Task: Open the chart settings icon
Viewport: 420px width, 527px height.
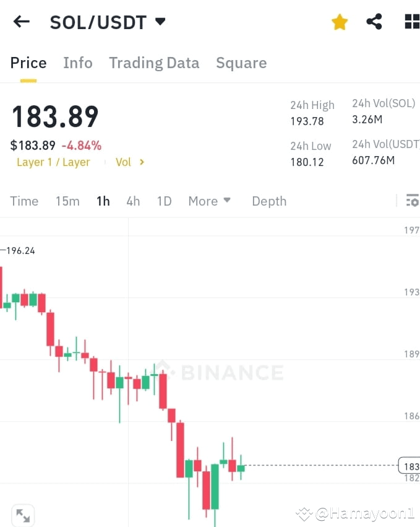Action: [x=412, y=201]
